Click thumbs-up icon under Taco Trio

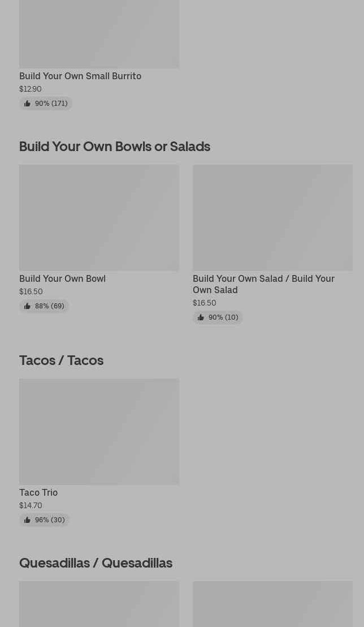27,520
